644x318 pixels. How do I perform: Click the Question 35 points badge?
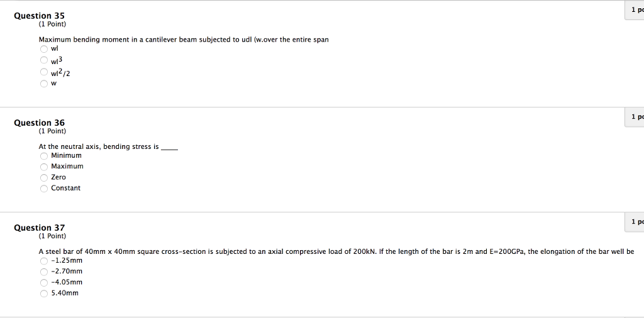(635, 10)
